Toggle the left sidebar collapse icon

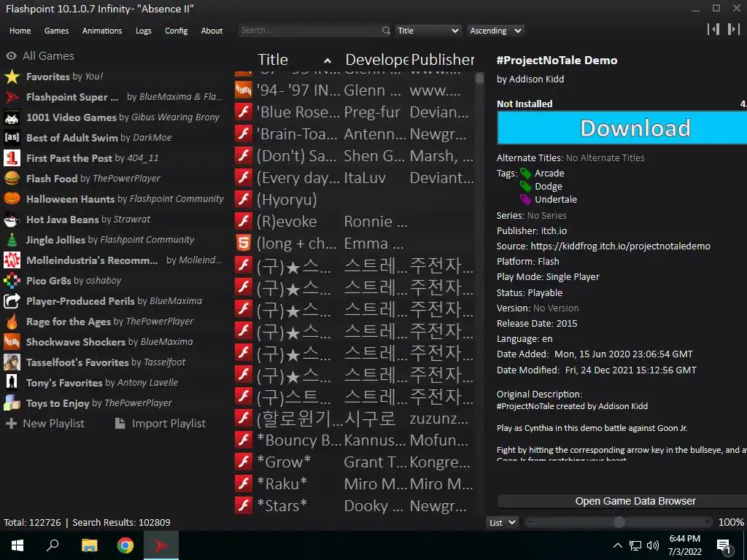[713, 29]
